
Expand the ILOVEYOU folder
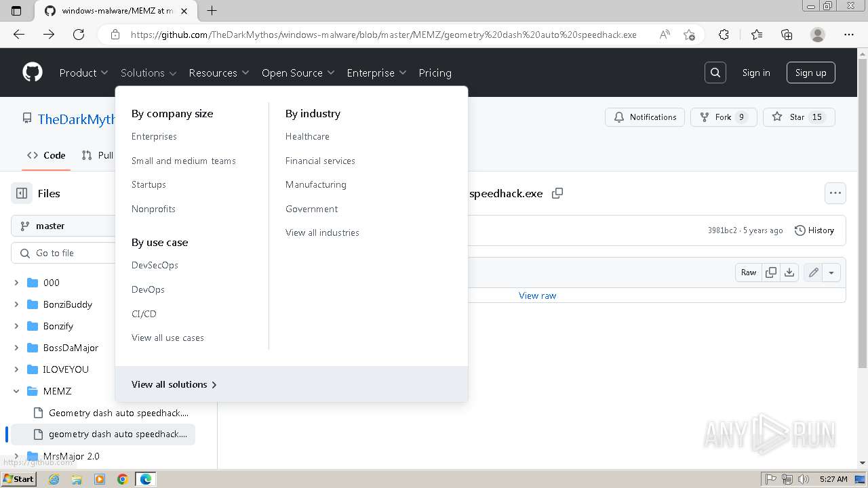16,369
